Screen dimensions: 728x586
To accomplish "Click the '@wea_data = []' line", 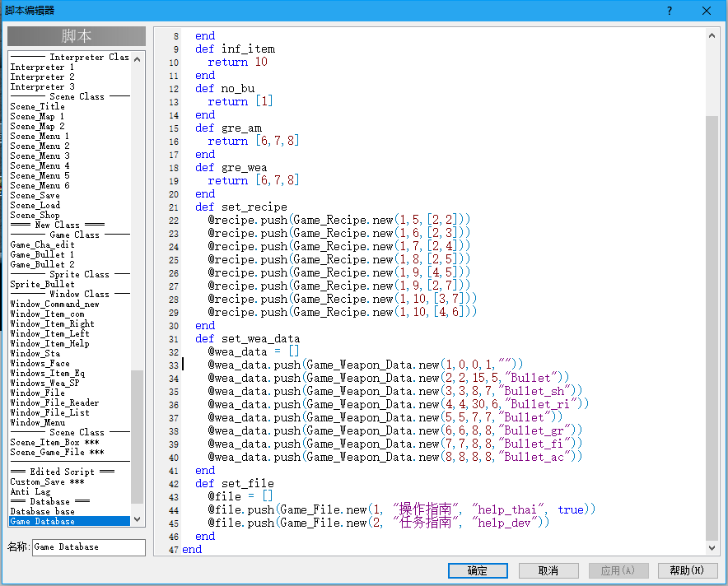I will [254, 351].
